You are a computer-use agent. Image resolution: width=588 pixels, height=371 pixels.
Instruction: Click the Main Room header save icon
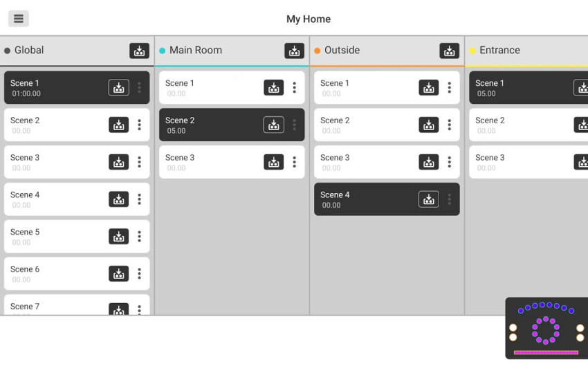[x=295, y=51]
